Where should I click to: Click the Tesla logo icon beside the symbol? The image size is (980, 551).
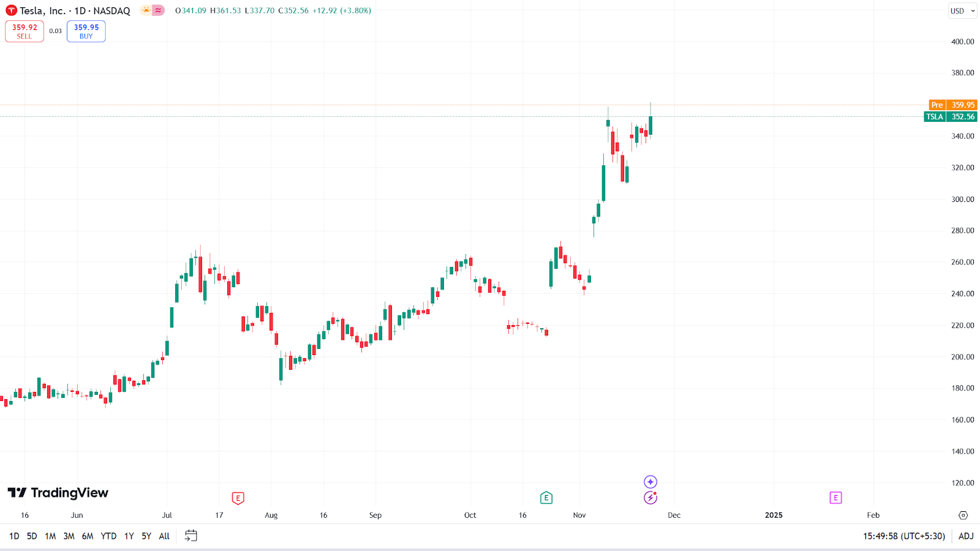11,10
